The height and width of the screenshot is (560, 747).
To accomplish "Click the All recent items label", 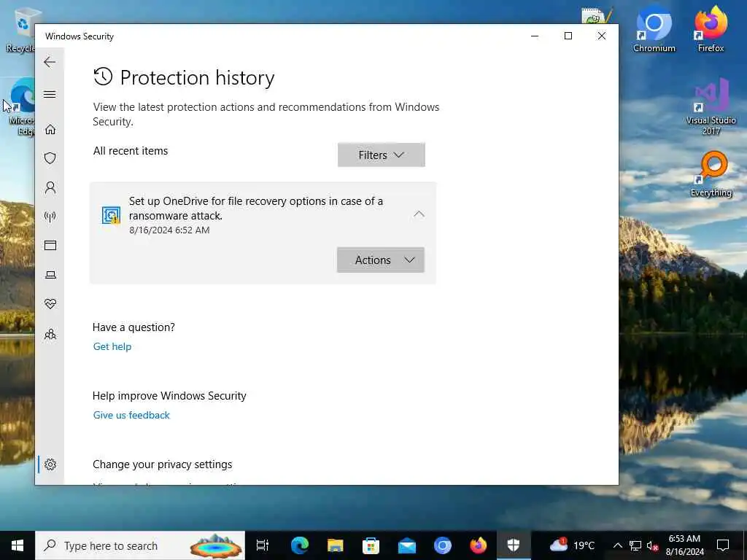I will click(x=131, y=151).
